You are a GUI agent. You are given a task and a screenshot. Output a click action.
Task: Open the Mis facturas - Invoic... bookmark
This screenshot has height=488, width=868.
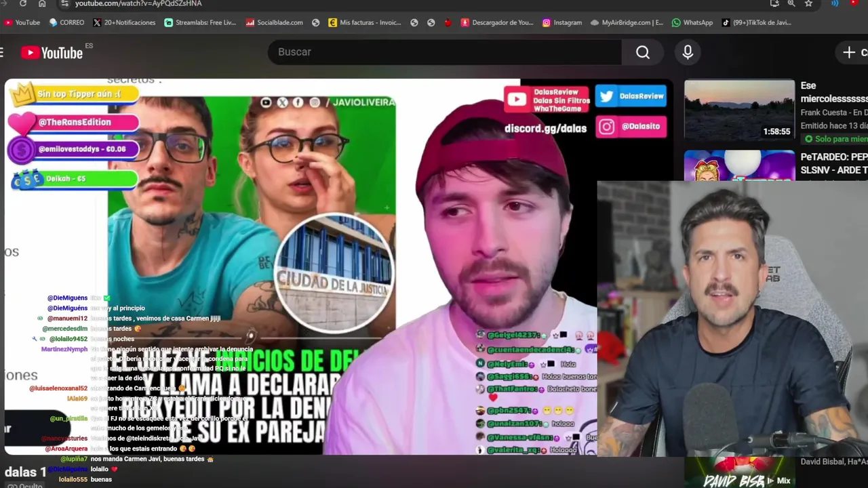click(x=364, y=22)
